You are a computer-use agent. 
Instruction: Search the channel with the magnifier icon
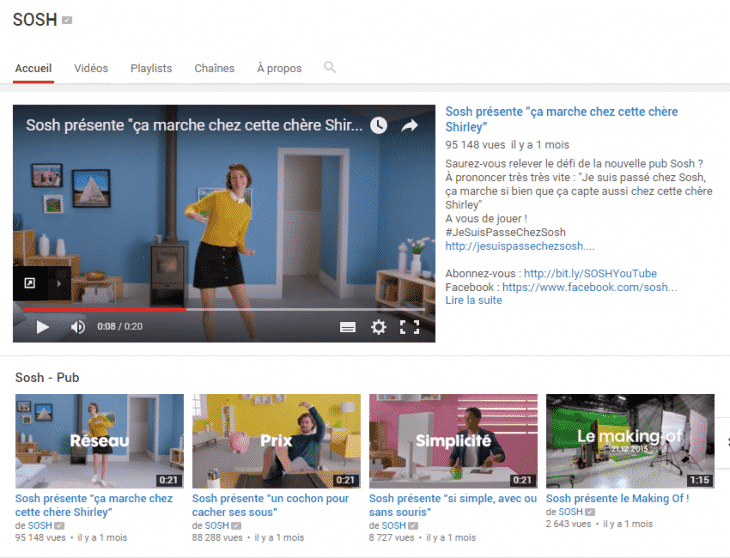click(330, 68)
